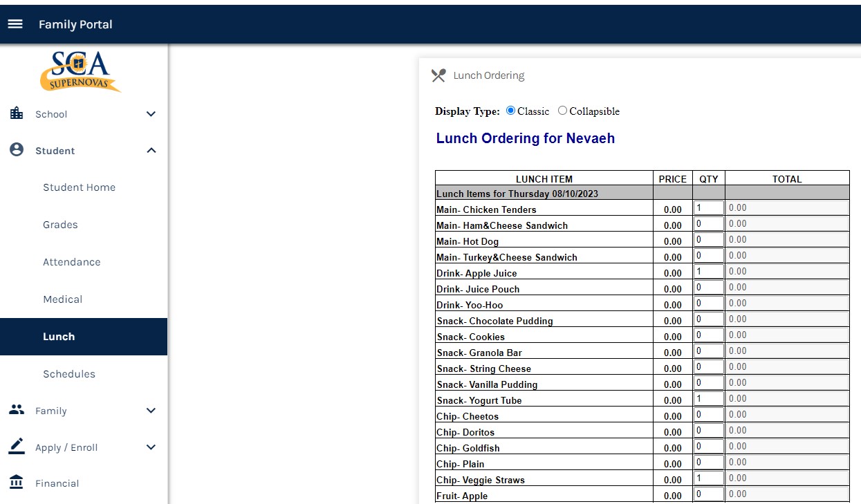The height and width of the screenshot is (504, 861).
Task: Click quantity field for Veggie Straws
Action: [709, 478]
